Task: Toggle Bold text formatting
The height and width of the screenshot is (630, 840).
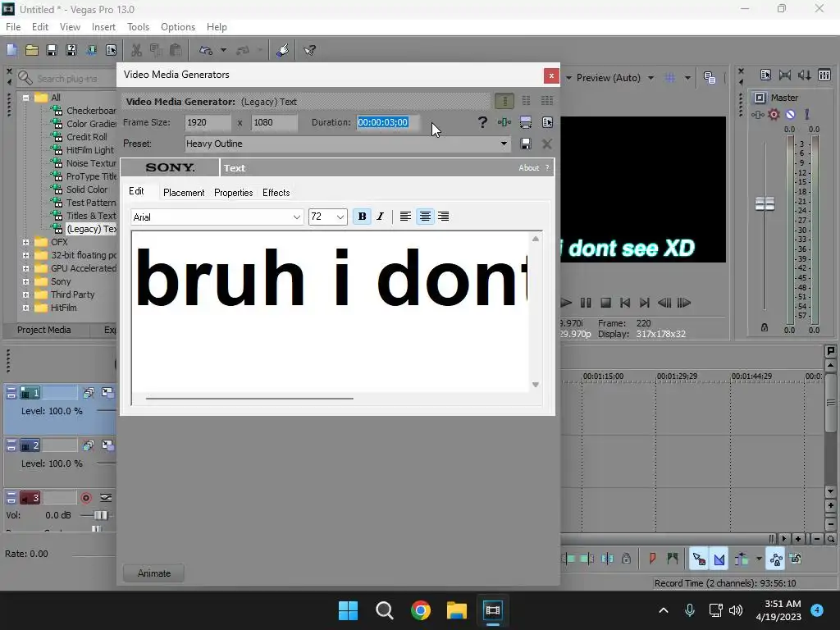Action: (x=362, y=217)
